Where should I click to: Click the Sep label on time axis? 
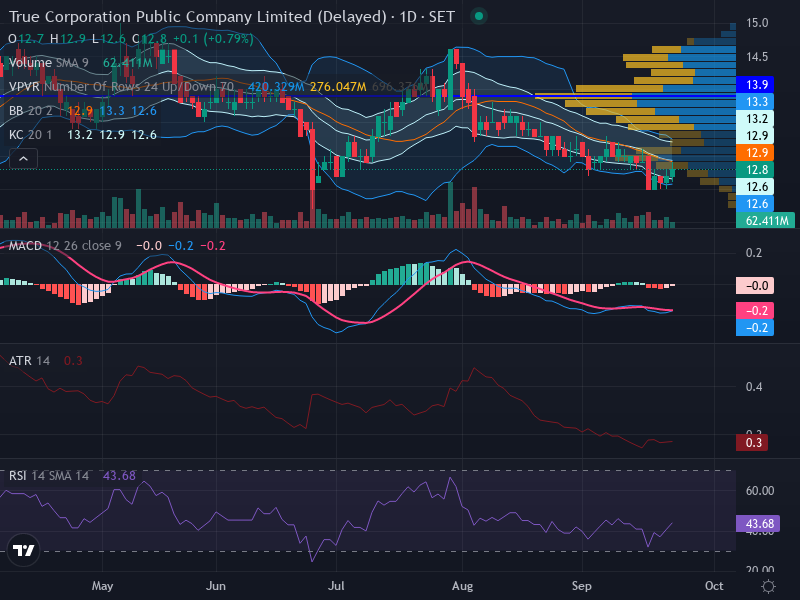[x=582, y=586]
